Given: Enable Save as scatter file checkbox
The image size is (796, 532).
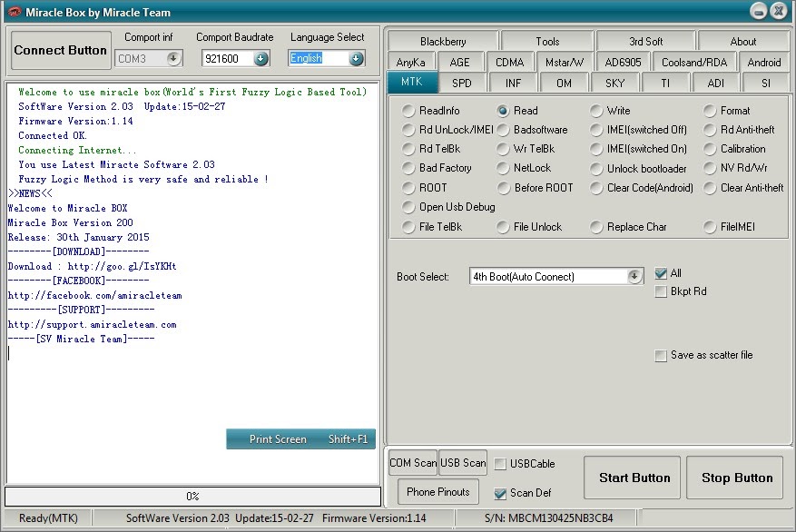Looking at the screenshot, I should point(661,355).
